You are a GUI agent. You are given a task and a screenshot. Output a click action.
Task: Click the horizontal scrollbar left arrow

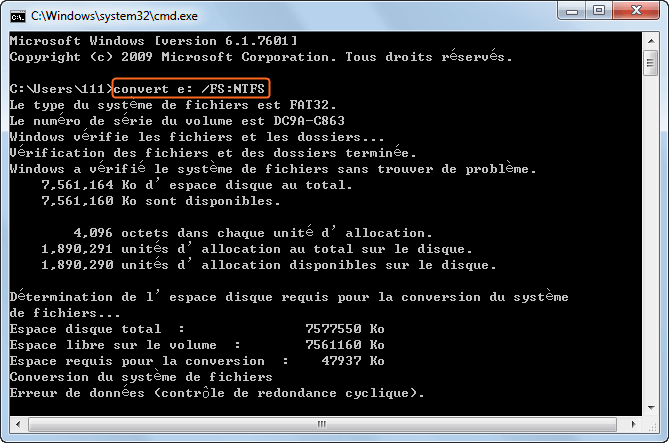pos(18,424)
